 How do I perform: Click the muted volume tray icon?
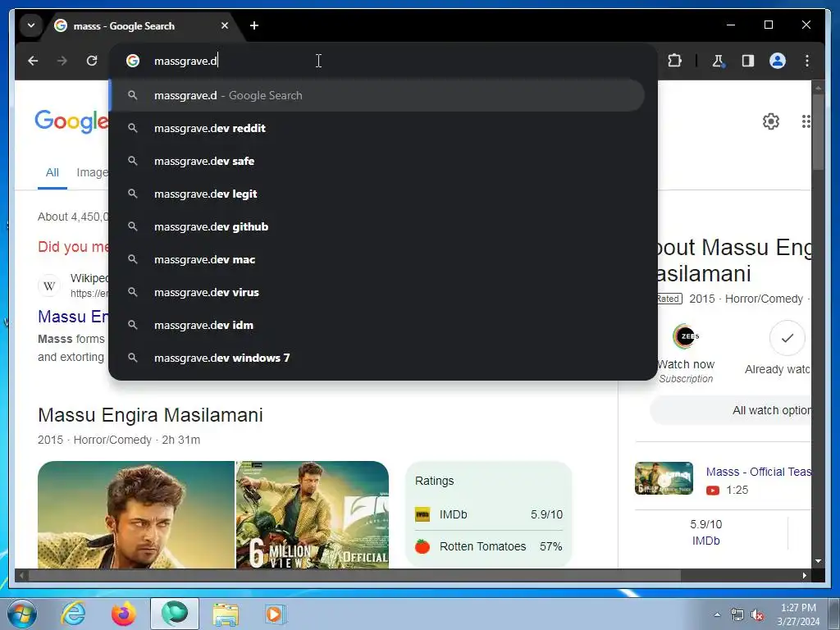(757, 615)
